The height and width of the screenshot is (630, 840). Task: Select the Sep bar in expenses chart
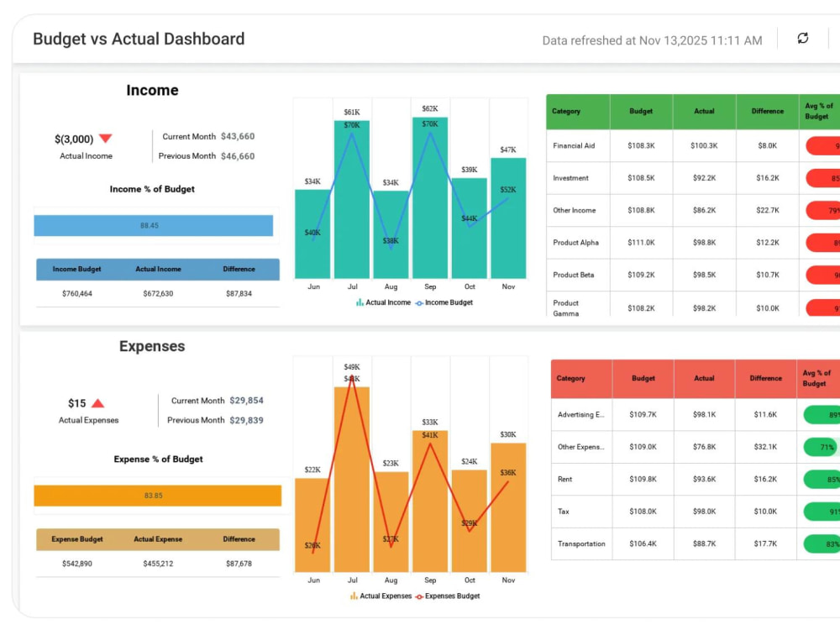(430, 501)
